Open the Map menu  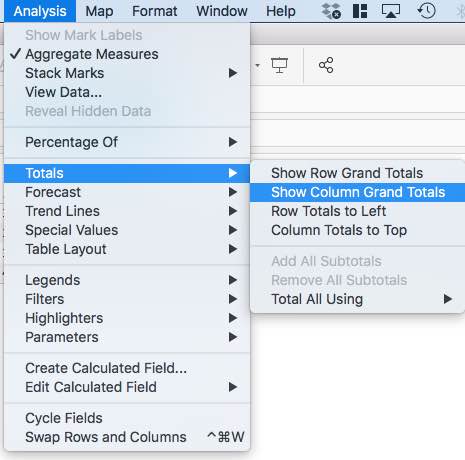click(x=99, y=11)
